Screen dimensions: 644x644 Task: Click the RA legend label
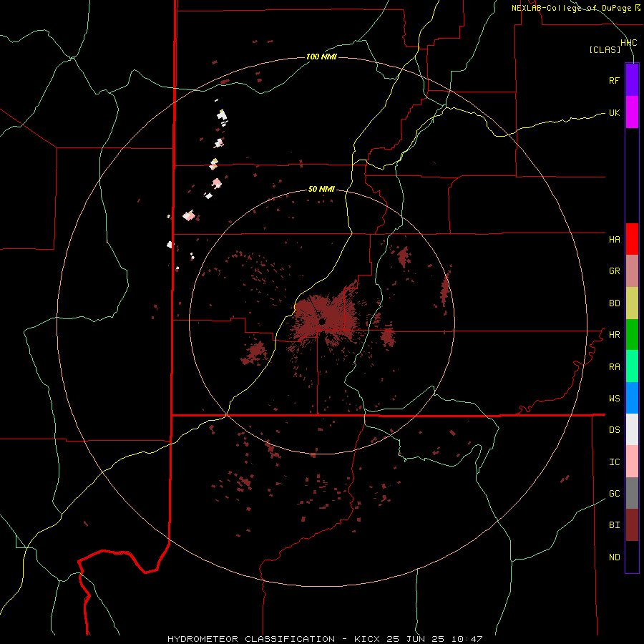614,367
